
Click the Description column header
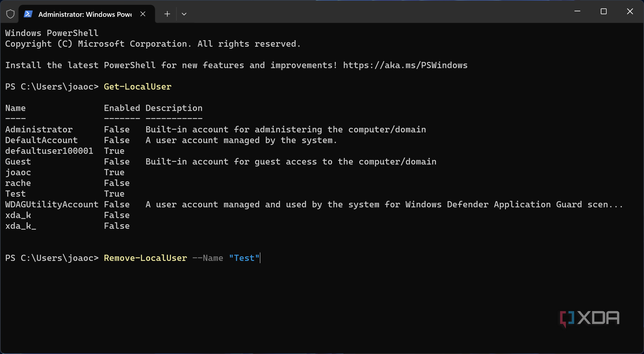pyautogui.click(x=174, y=108)
